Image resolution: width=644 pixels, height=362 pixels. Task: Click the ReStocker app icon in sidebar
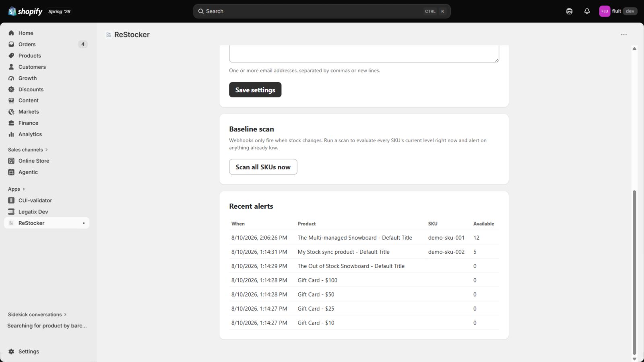pyautogui.click(x=11, y=223)
